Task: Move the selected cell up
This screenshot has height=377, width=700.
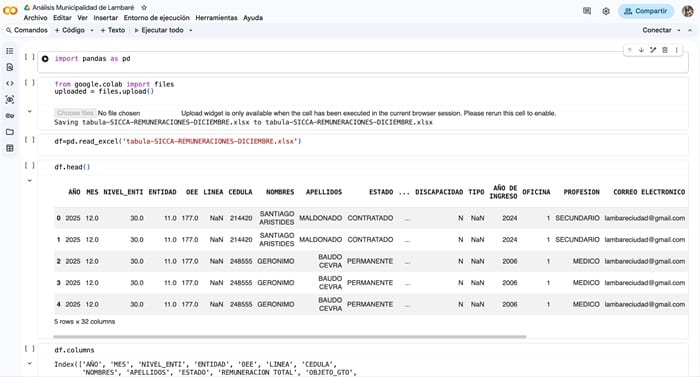Action: [629, 50]
